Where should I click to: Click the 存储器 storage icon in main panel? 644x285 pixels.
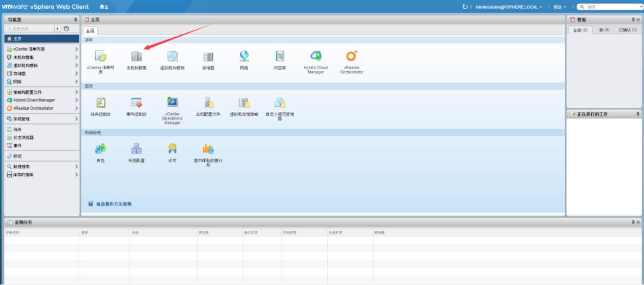point(208,57)
